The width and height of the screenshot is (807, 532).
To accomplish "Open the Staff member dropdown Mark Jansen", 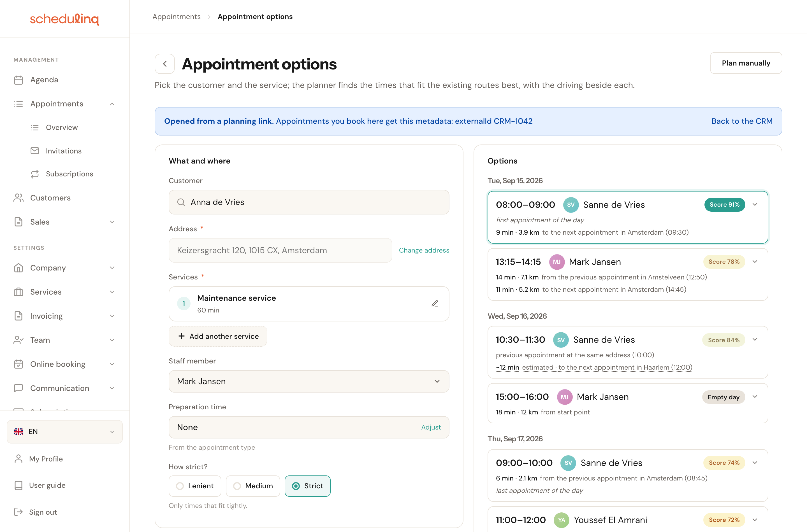I will tap(309, 381).
